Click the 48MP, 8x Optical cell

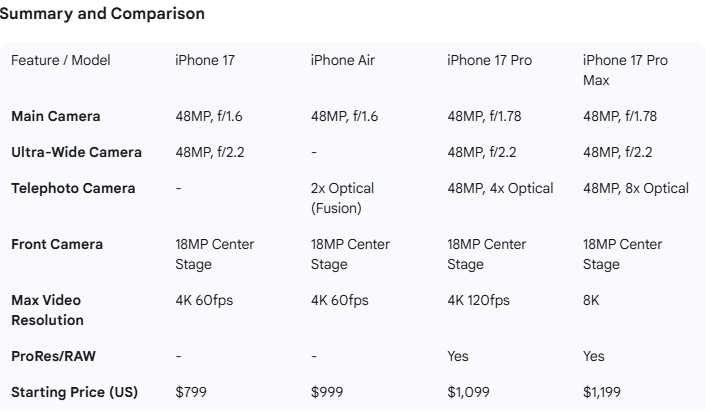[635, 188]
